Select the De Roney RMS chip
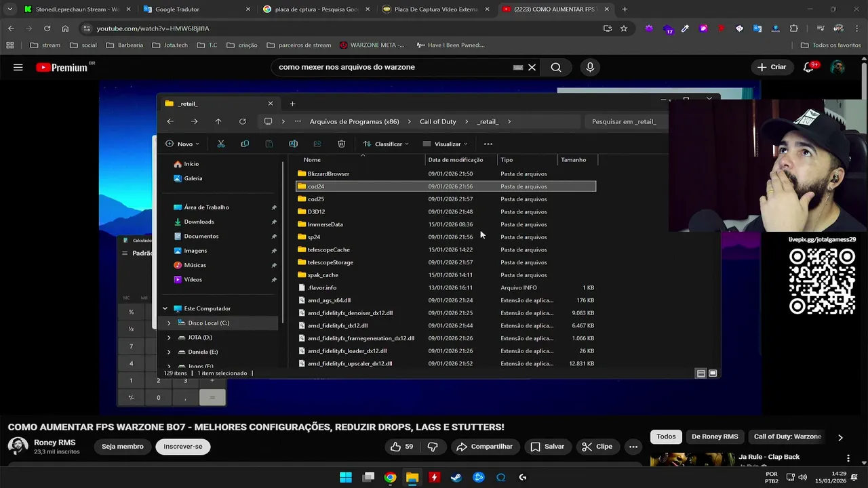868x488 pixels. pos(715,436)
